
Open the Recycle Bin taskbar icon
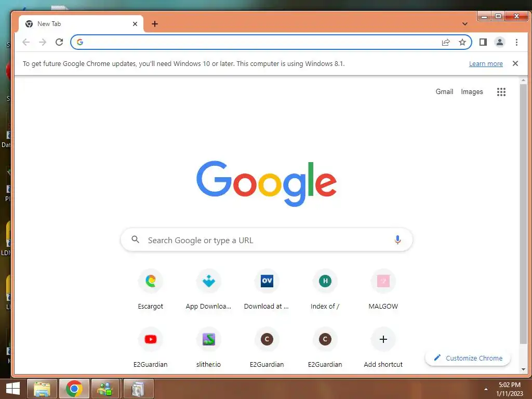click(x=138, y=389)
